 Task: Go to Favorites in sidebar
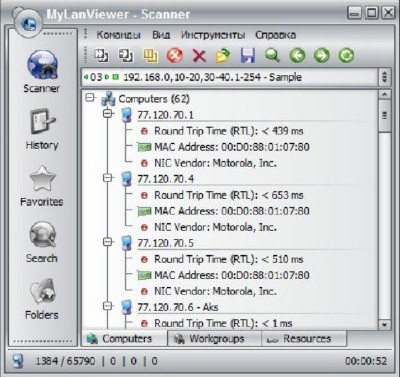[42, 186]
